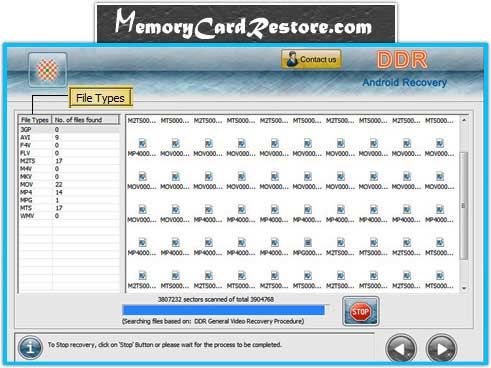Click scrollbar up arrow in file pane
Viewport: 491px width, 368px height.
464,120
